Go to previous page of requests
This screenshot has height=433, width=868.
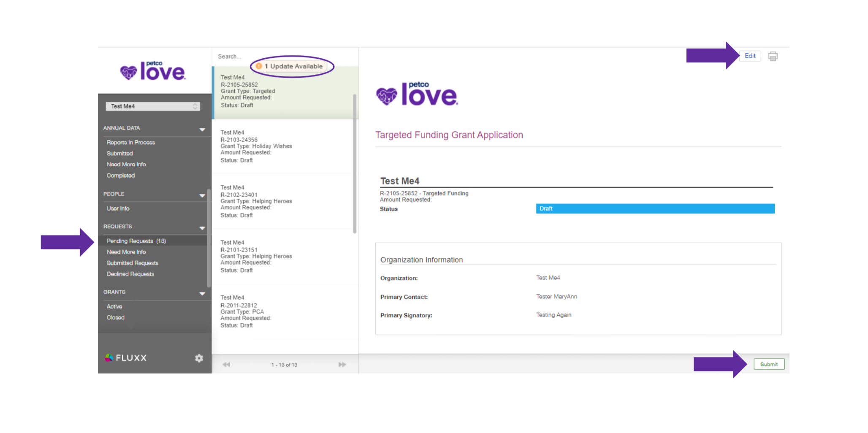pos(227,365)
